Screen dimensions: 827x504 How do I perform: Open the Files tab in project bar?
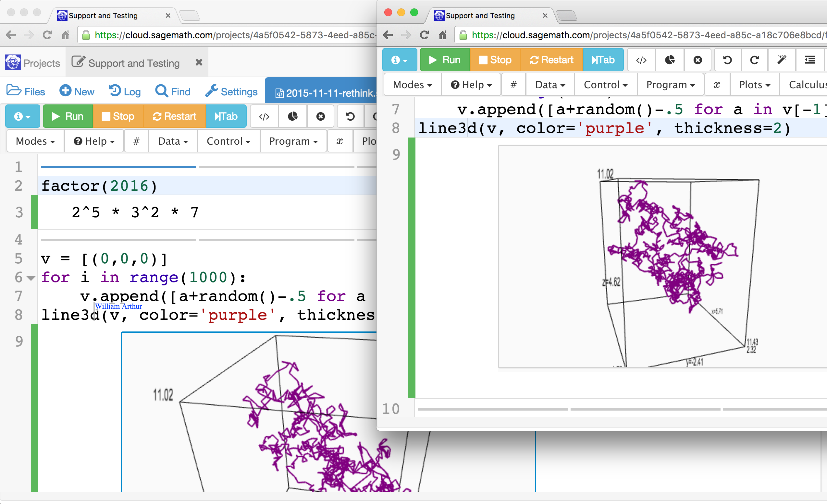[26, 91]
